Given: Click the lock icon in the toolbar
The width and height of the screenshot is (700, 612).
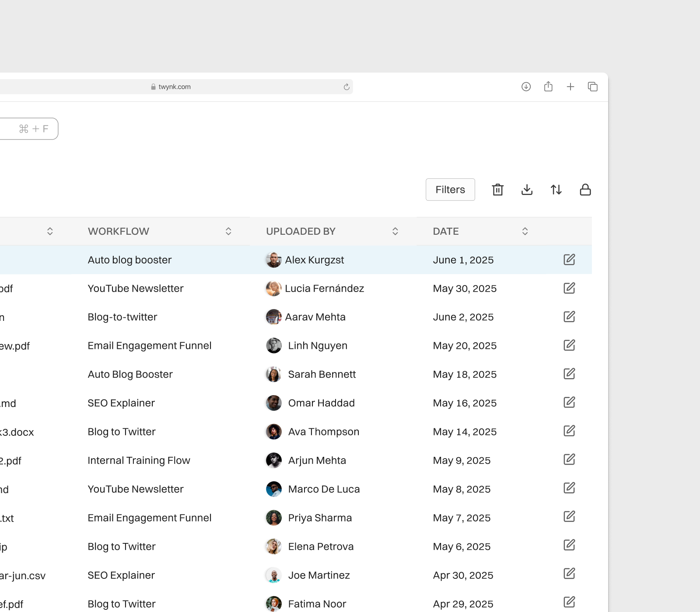Looking at the screenshot, I should [x=585, y=190].
